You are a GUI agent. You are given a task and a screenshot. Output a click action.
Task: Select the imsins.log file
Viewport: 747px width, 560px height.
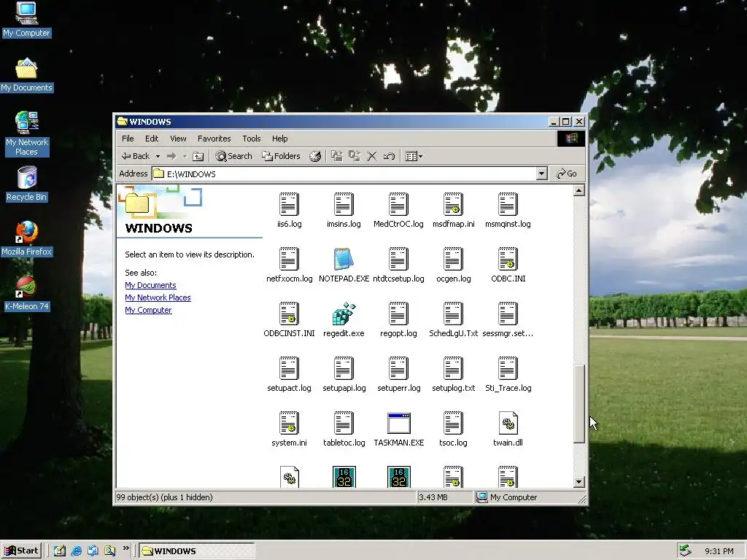[344, 210]
